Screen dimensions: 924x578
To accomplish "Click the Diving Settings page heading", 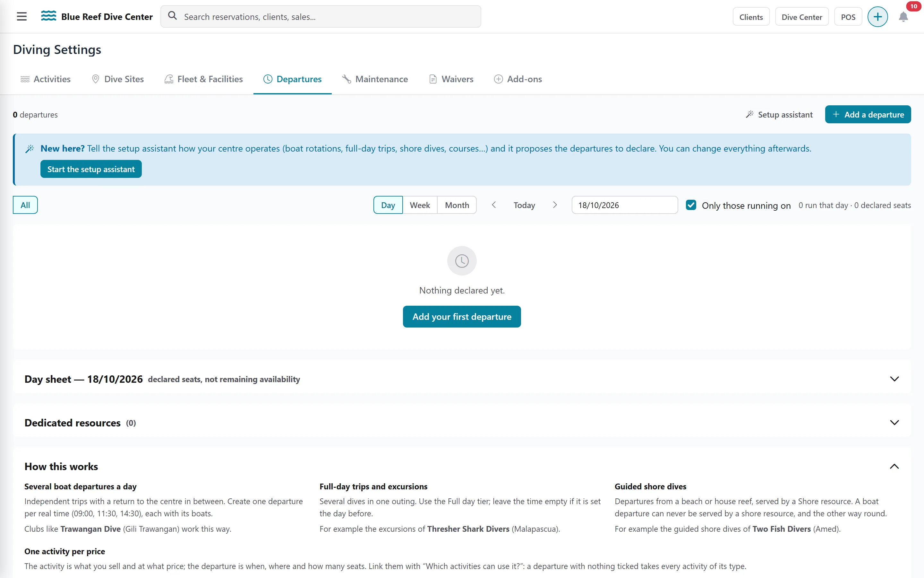I will (x=57, y=50).
